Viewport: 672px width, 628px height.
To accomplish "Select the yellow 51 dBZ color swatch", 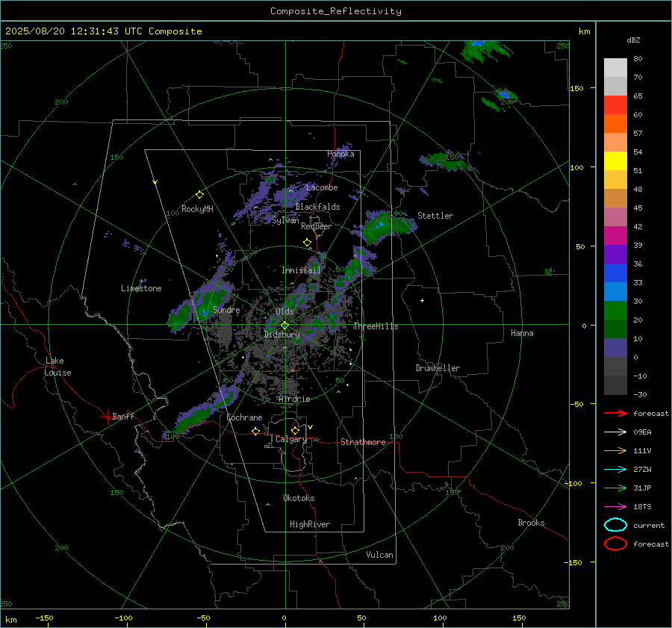I will 615,161.
